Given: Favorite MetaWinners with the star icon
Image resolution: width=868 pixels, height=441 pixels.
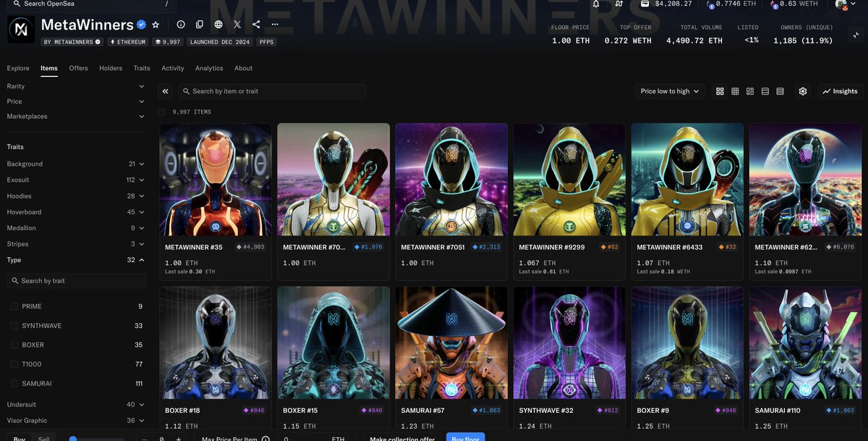Looking at the screenshot, I should point(156,25).
